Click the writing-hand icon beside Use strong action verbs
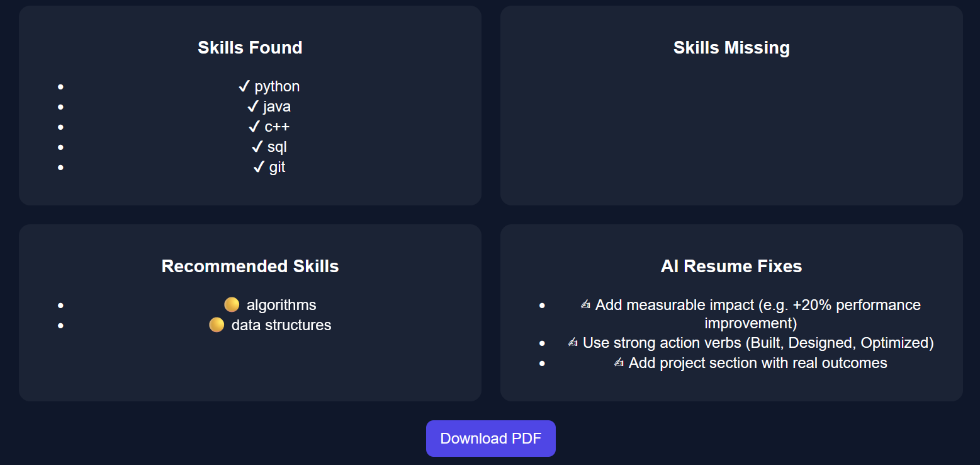The height and width of the screenshot is (465, 980). [x=573, y=343]
